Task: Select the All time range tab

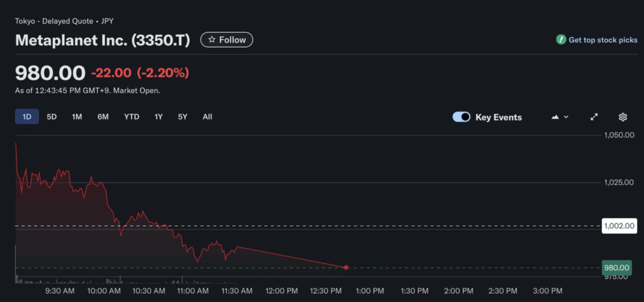Action: (x=207, y=116)
